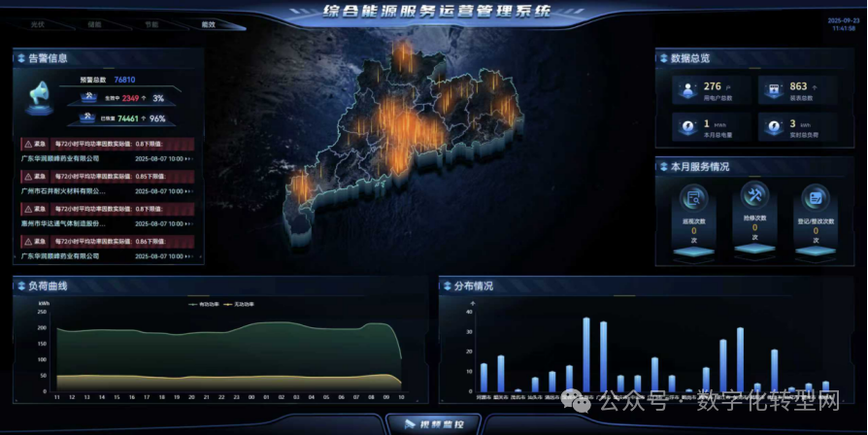Open the 登记/整改次数 form icon
This screenshot has height=435, width=868.
point(815,199)
